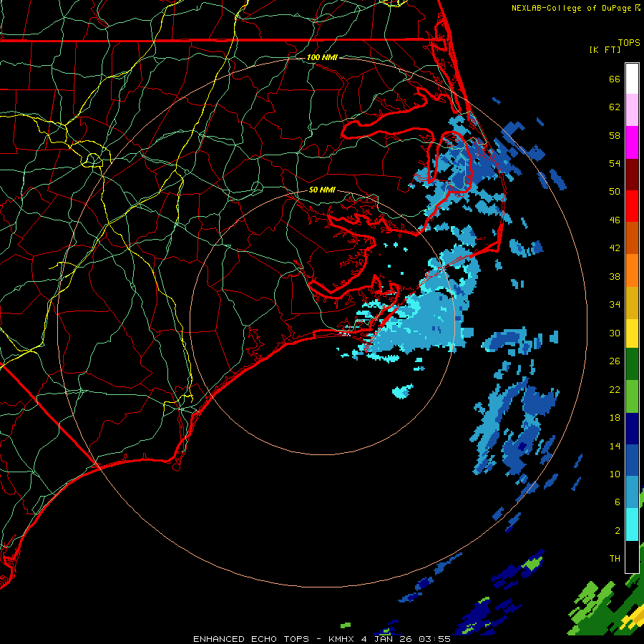Click the dark red legend swatch near 54

pyautogui.click(x=632, y=175)
